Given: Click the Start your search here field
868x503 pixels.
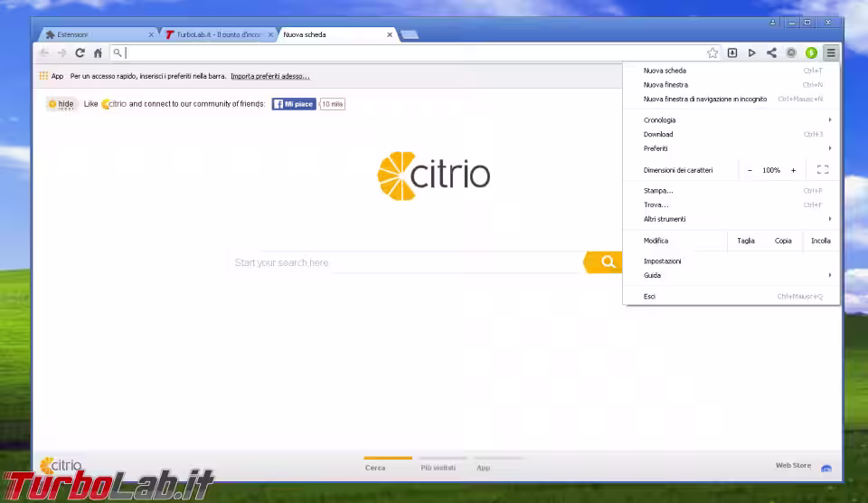Looking at the screenshot, I should [407, 262].
